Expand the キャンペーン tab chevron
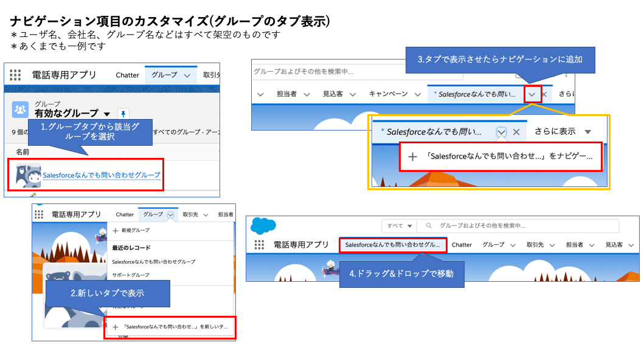Screen dimensions: 644x348 click(418, 94)
